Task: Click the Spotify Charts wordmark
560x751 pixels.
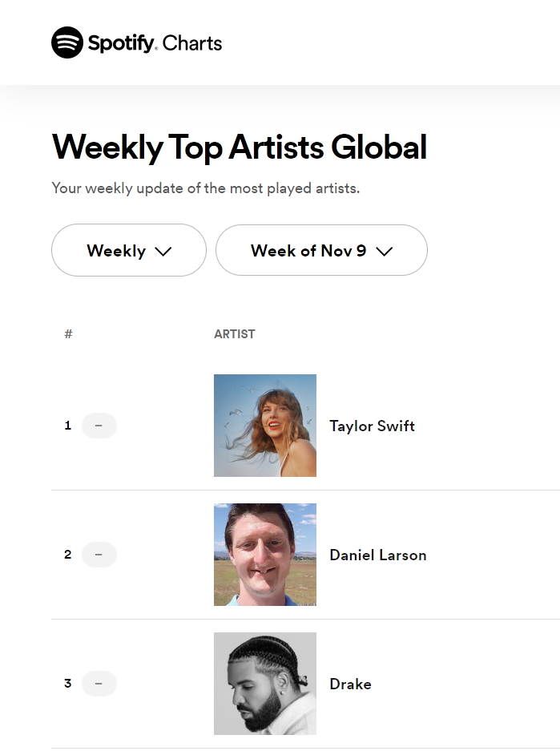Action: point(155,42)
